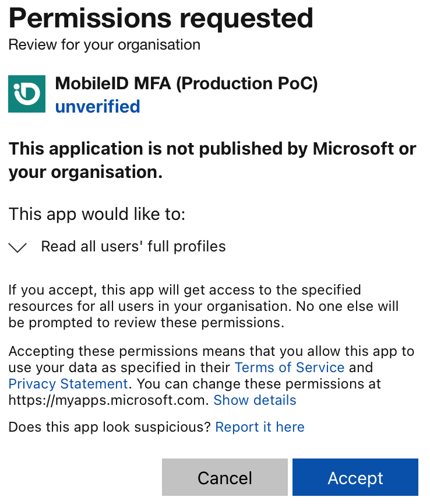
Task: Click the 'Review for your organisation' subtitle
Action: (x=104, y=45)
